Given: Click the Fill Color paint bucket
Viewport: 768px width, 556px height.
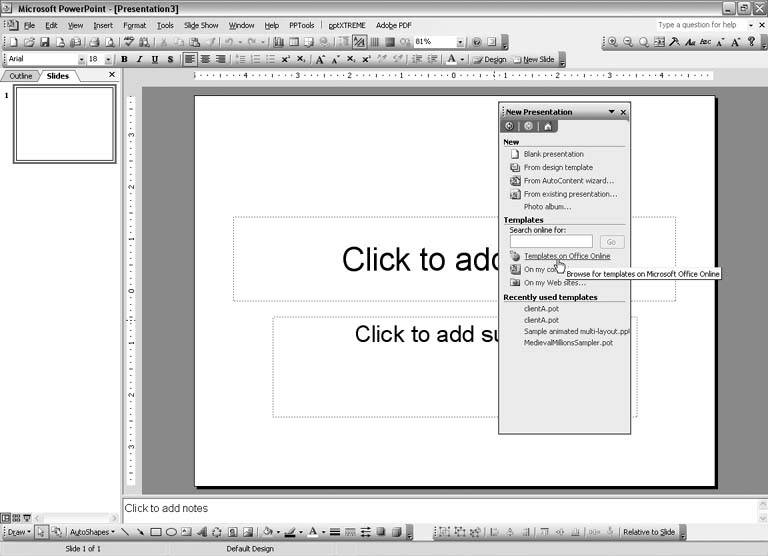Looking at the screenshot, I should [267, 532].
